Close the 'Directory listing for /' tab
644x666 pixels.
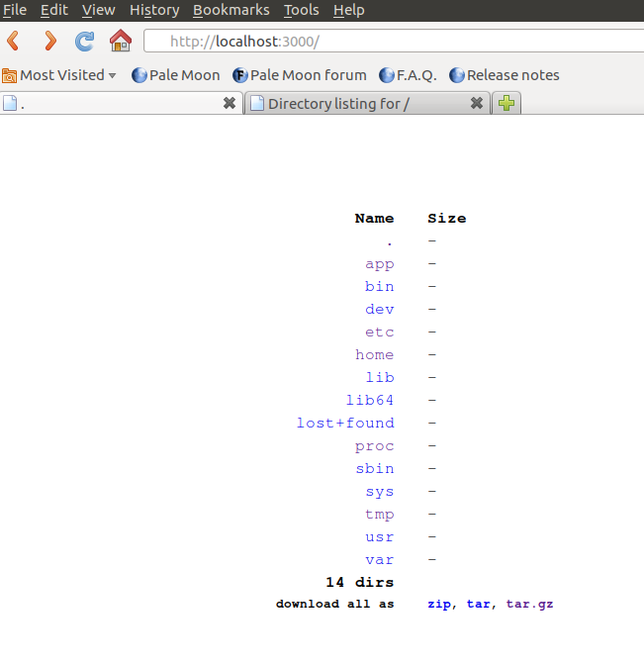(477, 103)
